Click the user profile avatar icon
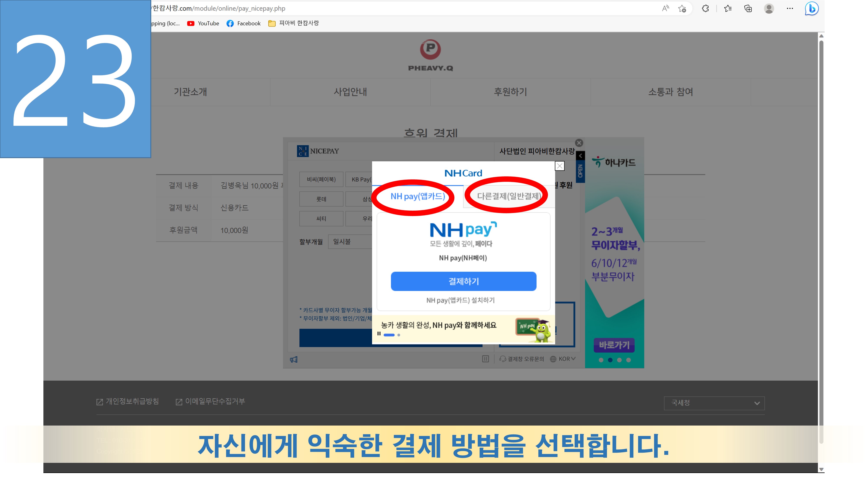 (x=769, y=9)
